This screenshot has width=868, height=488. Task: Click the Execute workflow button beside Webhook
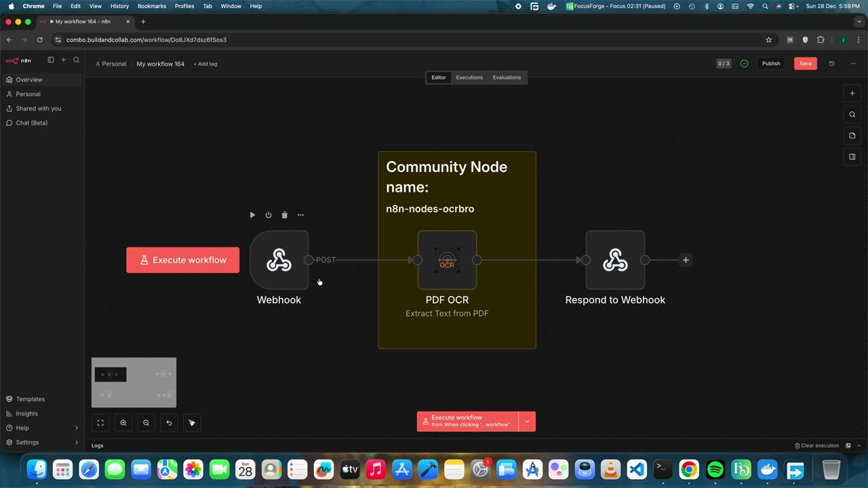182,260
